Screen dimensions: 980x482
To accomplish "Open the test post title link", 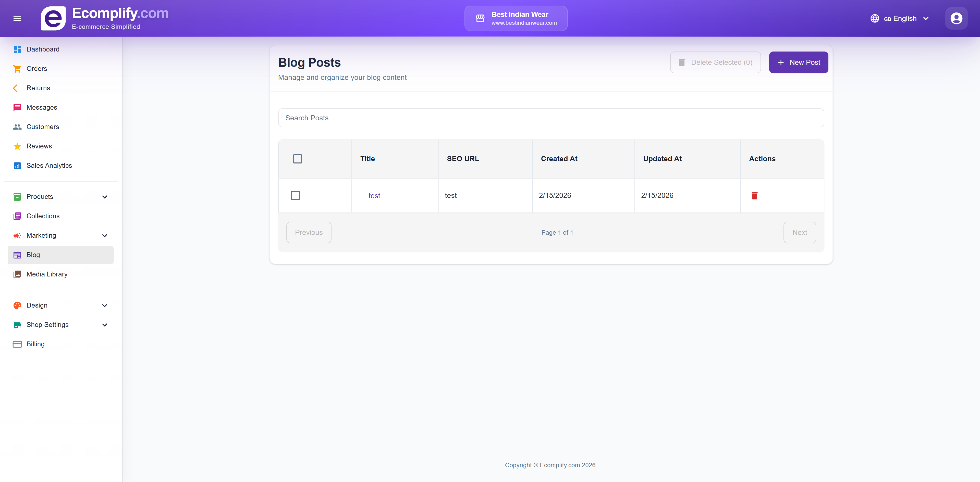I will (374, 196).
